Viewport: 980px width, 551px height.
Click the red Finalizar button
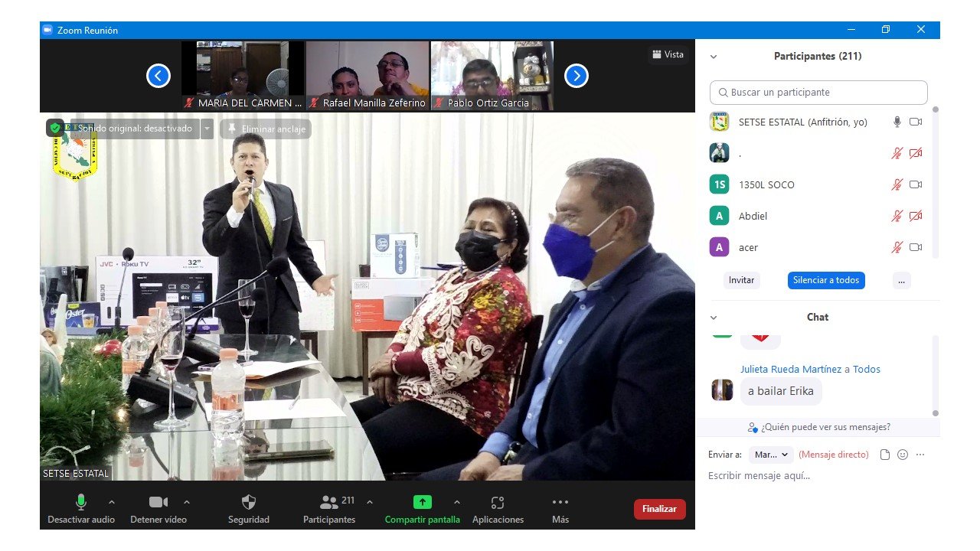[x=659, y=509]
